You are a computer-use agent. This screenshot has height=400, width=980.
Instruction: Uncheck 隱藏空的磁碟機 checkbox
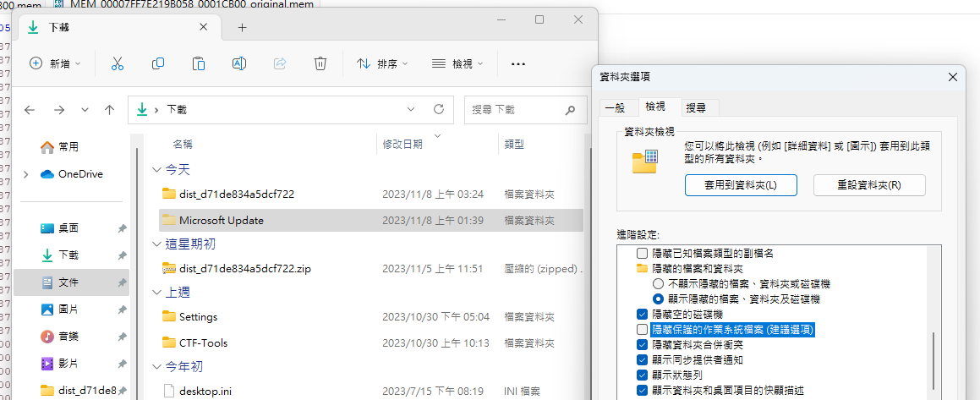tap(642, 315)
